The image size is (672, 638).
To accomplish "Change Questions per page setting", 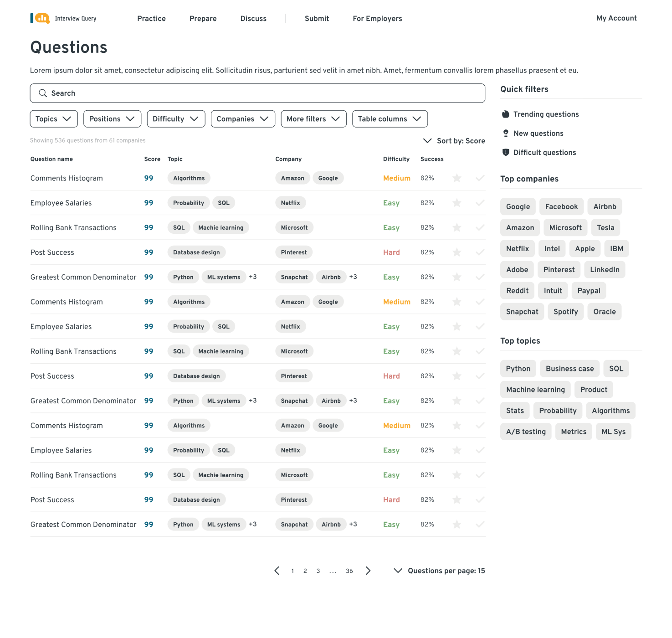I will click(x=440, y=571).
